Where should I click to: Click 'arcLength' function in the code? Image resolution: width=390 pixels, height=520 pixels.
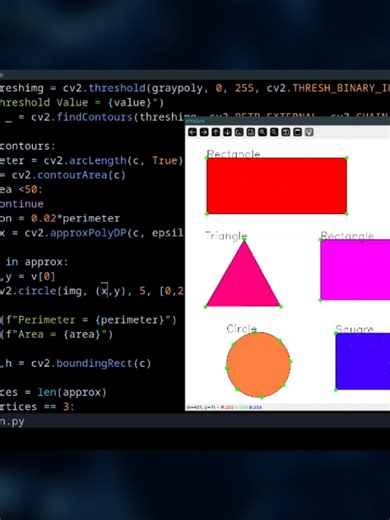coord(98,160)
